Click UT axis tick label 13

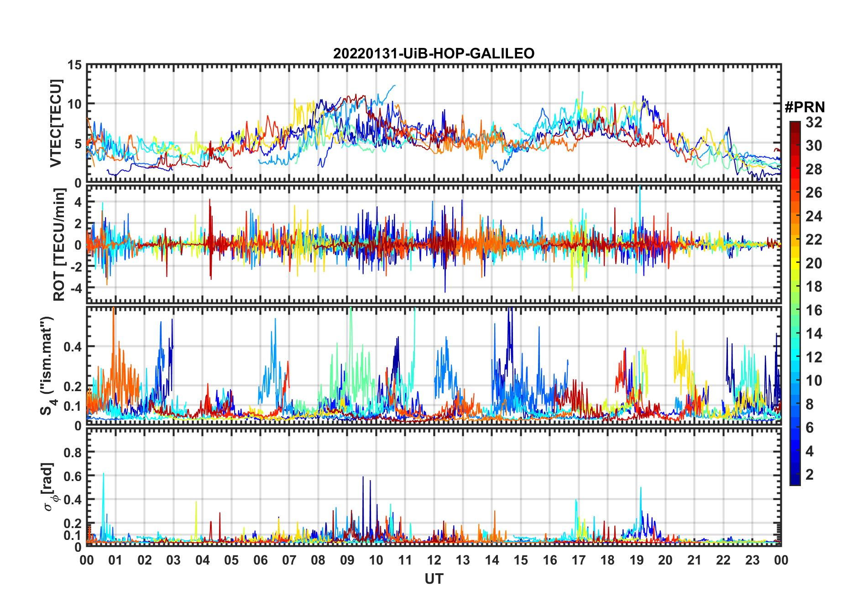(463, 560)
